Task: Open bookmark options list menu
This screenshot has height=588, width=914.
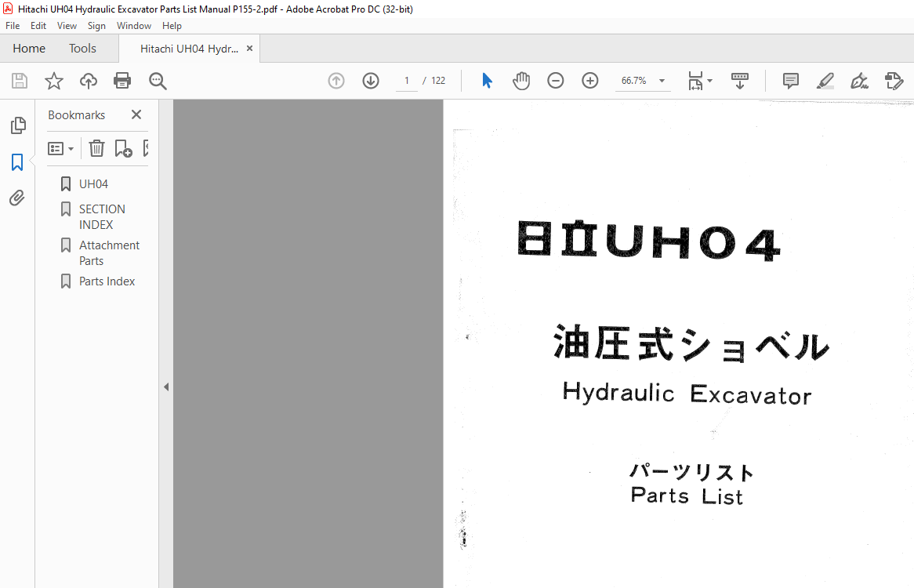Action: click(60, 149)
